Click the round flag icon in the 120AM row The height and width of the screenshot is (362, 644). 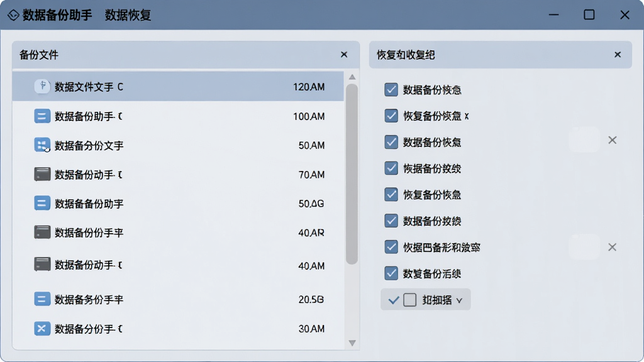pyautogui.click(x=42, y=86)
